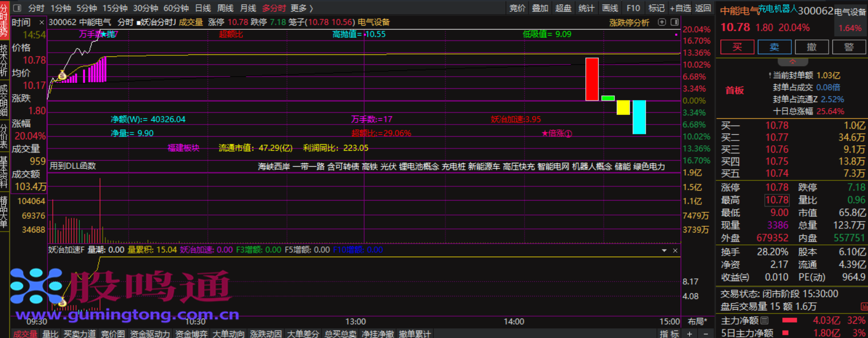868x338 pixels.
Task: Add stock via +自选 button
Action: pos(680,8)
